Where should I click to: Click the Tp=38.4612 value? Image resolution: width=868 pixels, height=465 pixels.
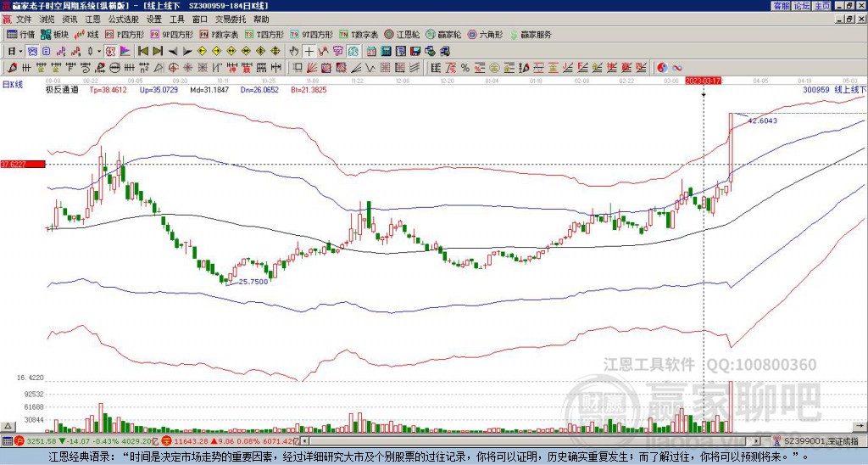coord(108,89)
